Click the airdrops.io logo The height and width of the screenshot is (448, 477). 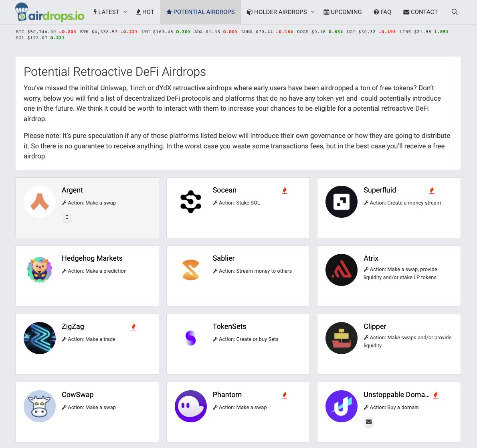coord(50,12)
